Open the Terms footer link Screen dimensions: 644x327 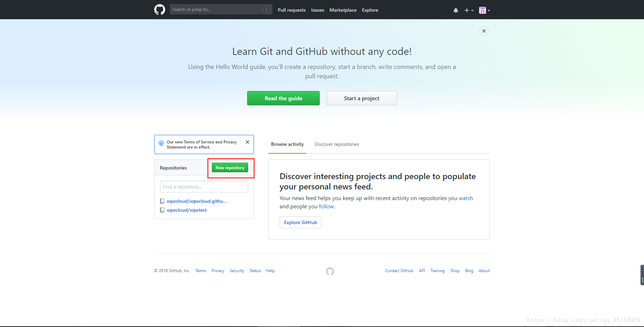tap(201, 271)
